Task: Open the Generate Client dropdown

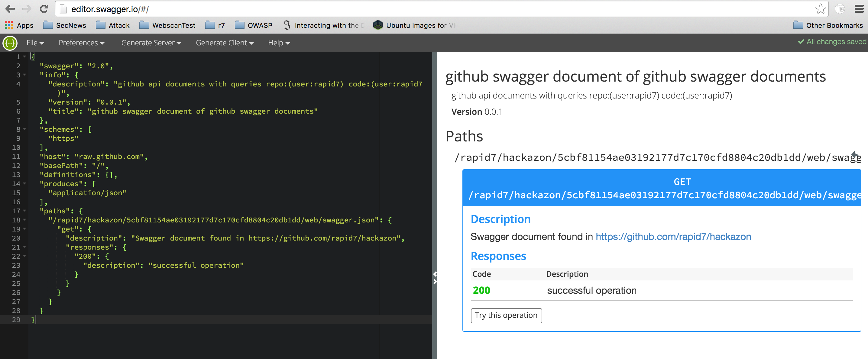Action: (x=225, y=43)
